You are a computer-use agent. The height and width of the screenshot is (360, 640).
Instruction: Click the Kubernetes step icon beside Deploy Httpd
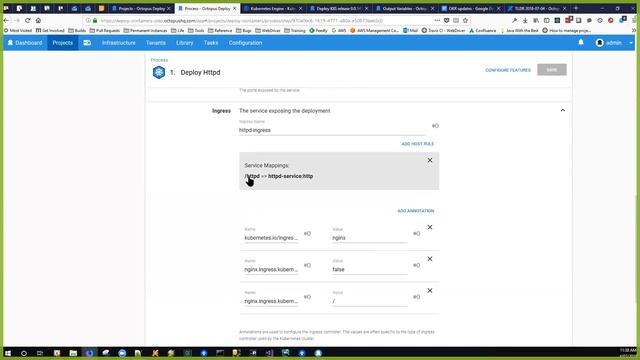click(x=159, y=72)
